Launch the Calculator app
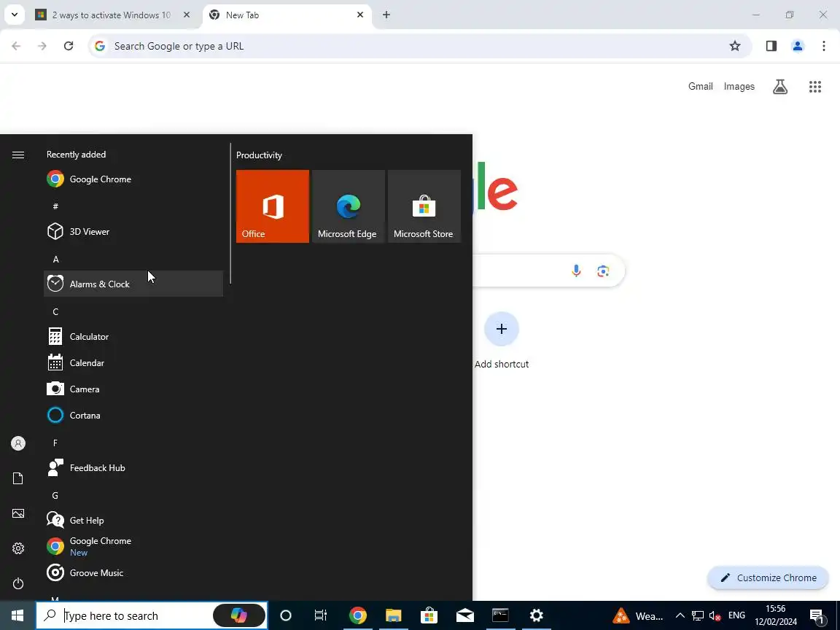This screenshot has height=630, width=840. 133,336
